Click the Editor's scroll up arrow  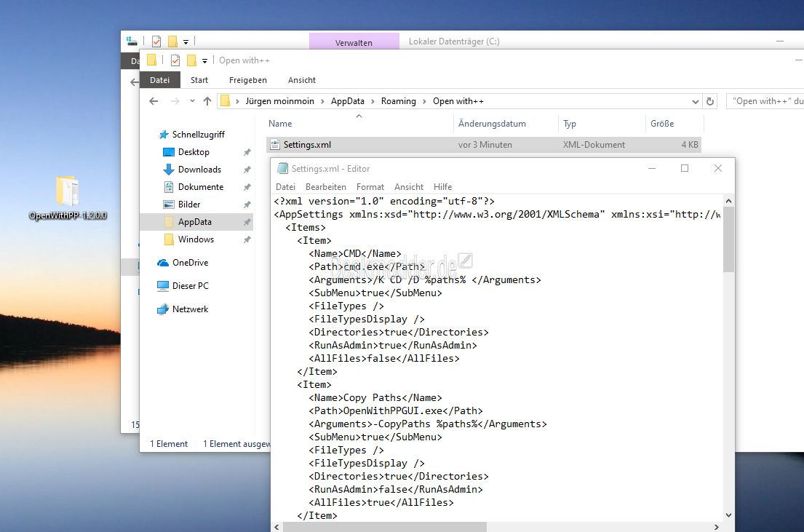click(728, 201)
